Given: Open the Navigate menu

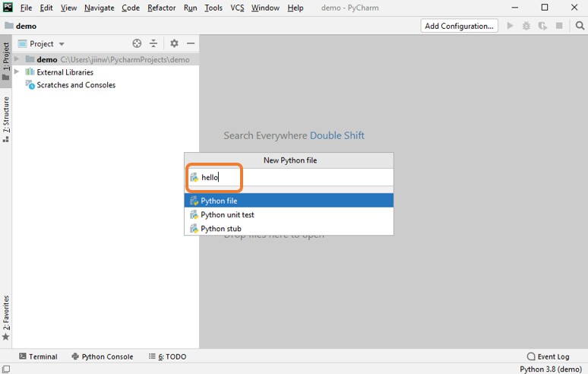Looking at the screenshot, I should 99,8.
